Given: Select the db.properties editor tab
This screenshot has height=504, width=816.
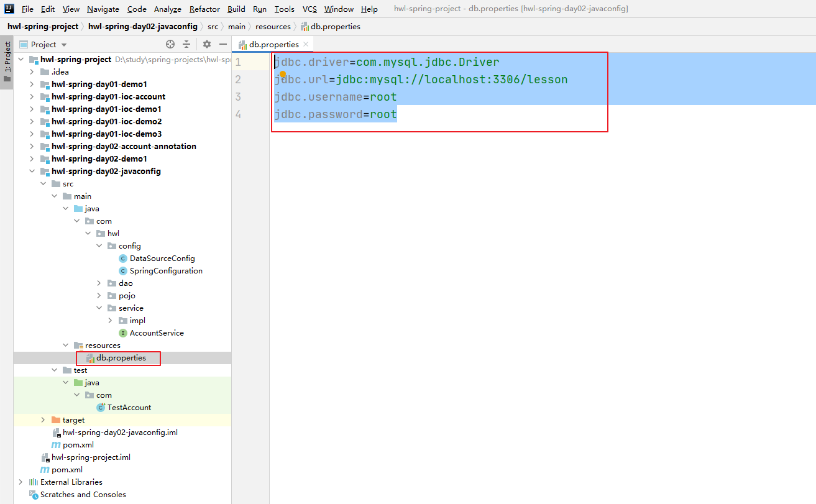Looking at the screenshot, I should pyautogui.click(x=273, y=44).
